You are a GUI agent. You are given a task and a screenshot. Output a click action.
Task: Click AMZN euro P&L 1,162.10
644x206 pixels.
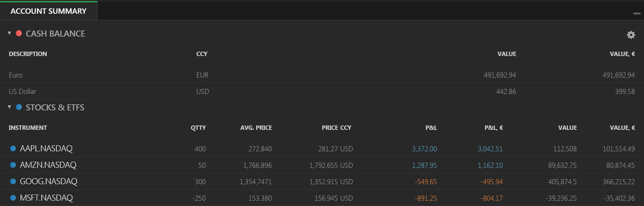pyautogui.click(x=490, y=165)
